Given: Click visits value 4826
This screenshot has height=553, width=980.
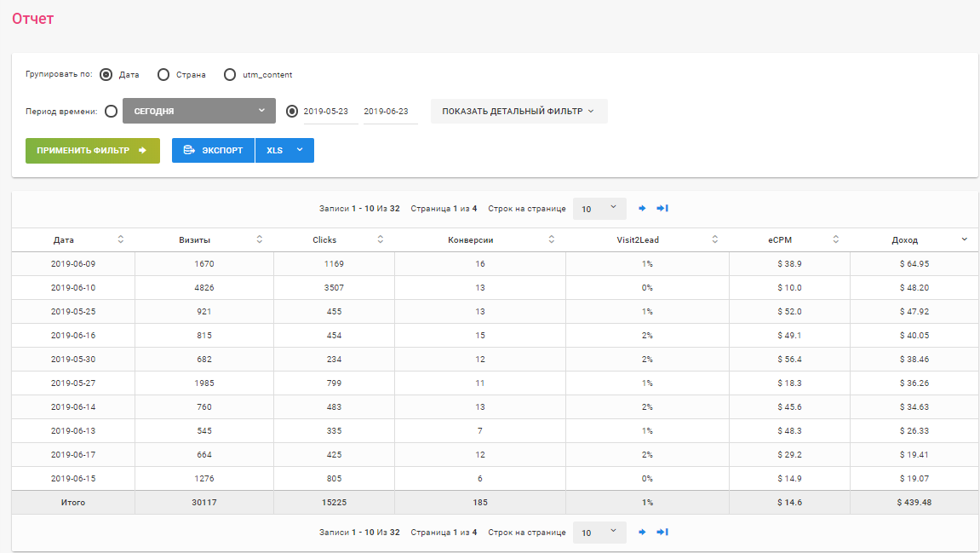Looking at the screenshot, I should (204, 288).
